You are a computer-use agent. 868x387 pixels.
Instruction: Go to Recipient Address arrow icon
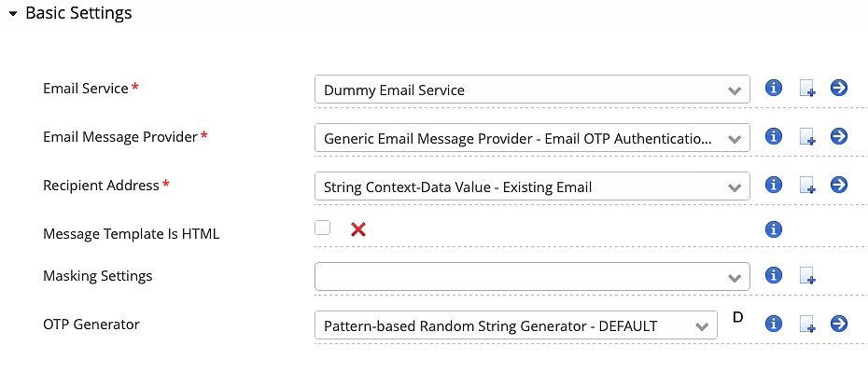point(838,185)
